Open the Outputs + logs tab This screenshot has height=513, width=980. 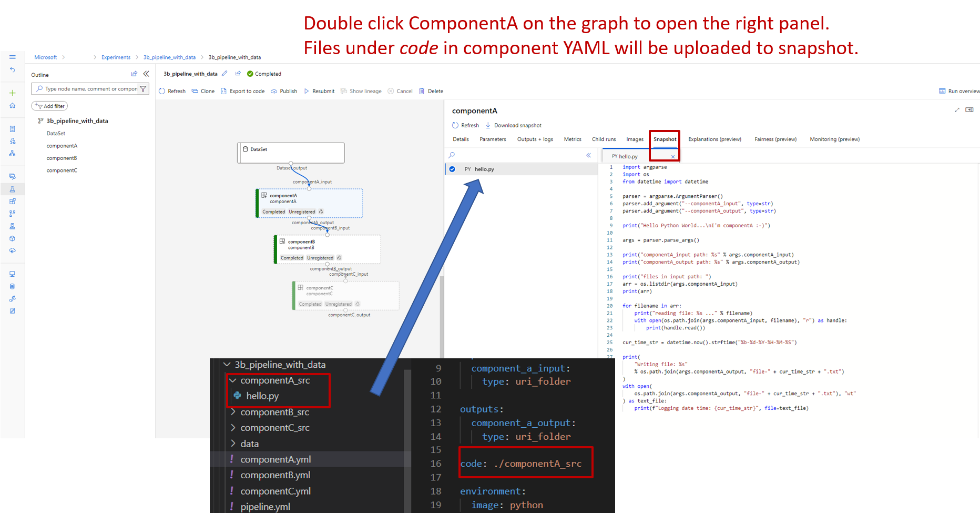(x=535, y=139)
